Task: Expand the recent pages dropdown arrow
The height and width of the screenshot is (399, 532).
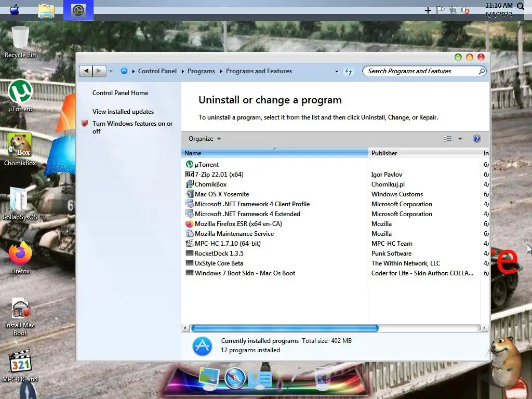Action: point(111,71)
